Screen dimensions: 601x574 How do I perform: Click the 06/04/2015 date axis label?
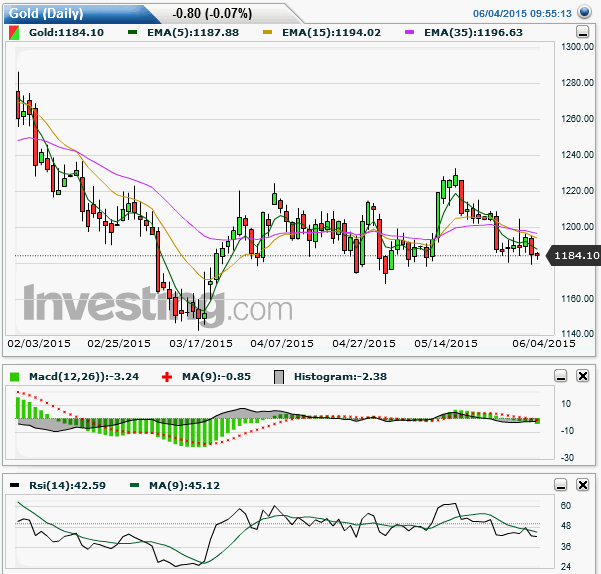point(544,343)
